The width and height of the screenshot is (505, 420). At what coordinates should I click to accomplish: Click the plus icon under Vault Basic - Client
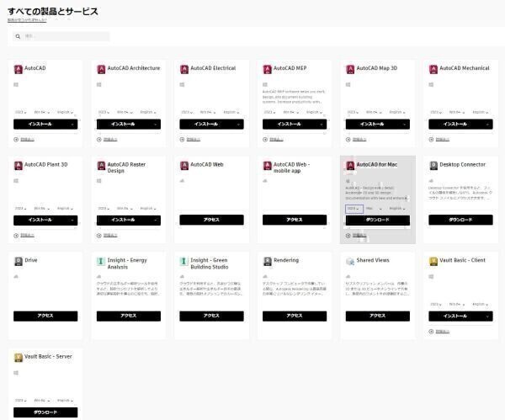click(x=431, y=332)
